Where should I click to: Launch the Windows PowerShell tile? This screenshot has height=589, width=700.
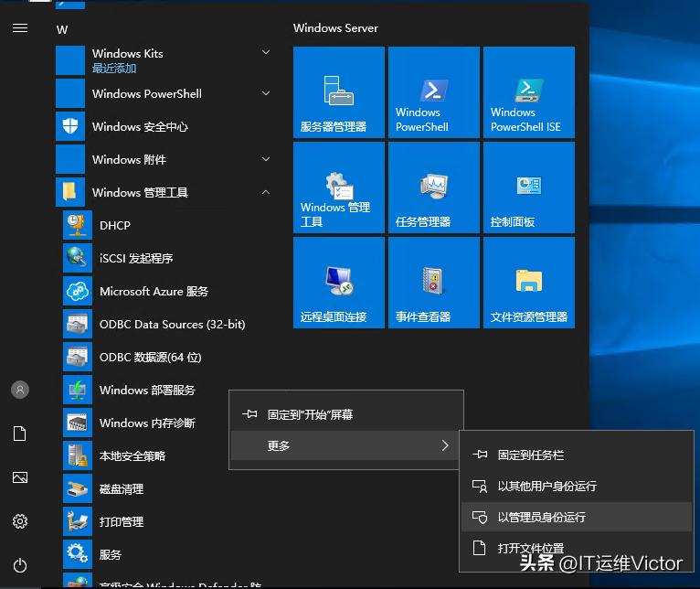(434, 92)
